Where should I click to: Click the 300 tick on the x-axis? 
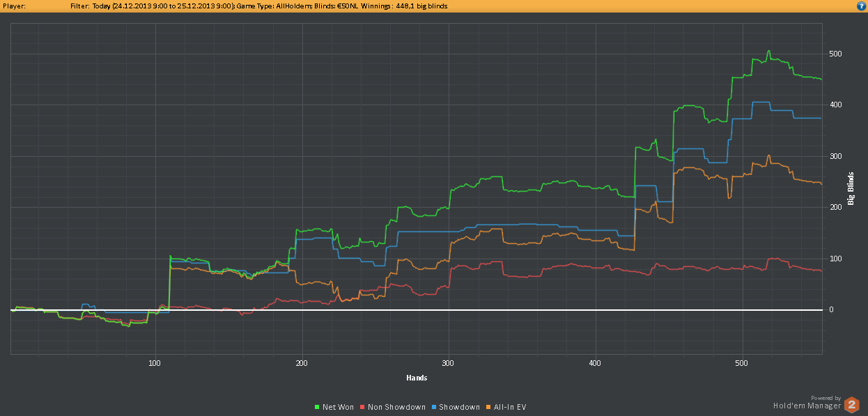click(449, 363)
